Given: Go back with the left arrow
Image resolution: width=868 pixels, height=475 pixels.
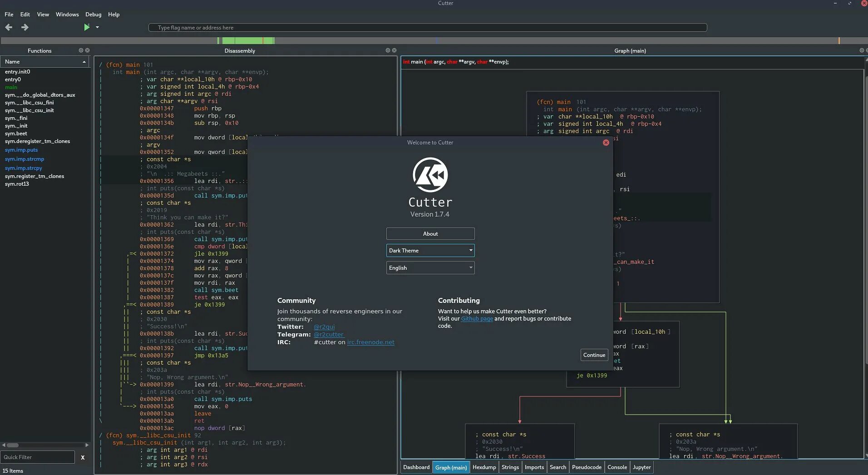Looking at the screenshot, I should 9,27.
